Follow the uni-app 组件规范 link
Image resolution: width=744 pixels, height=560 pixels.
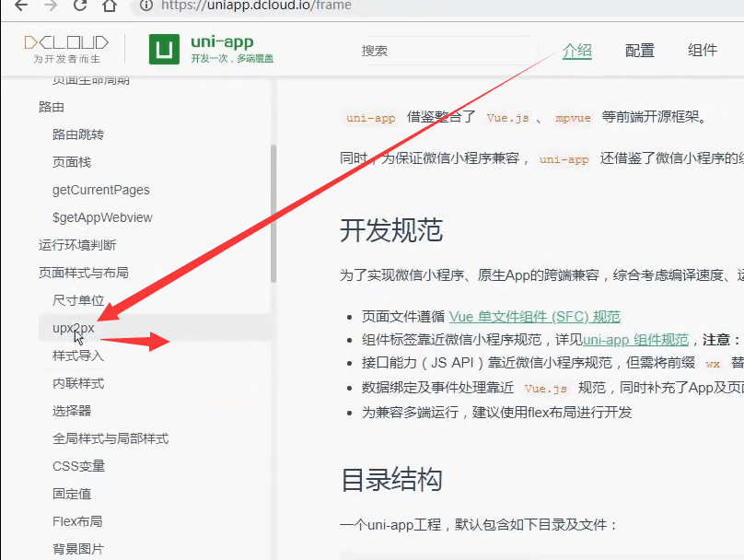pos(635,340)
